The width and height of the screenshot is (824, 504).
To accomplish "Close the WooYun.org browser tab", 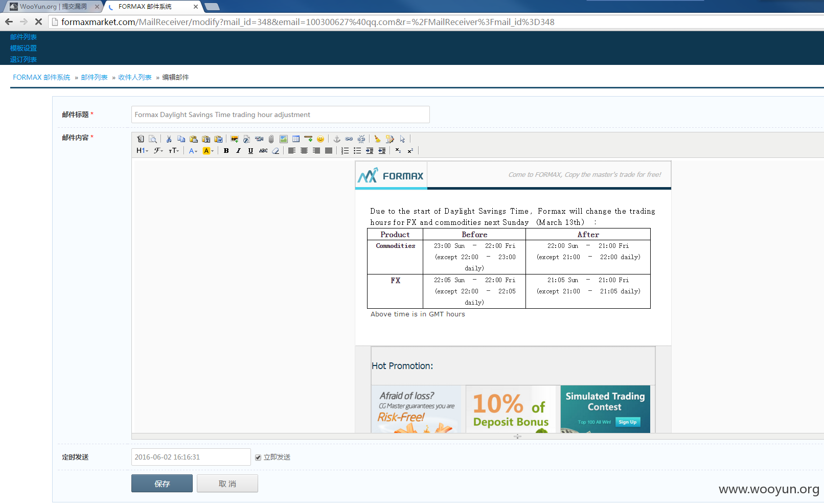I will [x=97, y=7].
